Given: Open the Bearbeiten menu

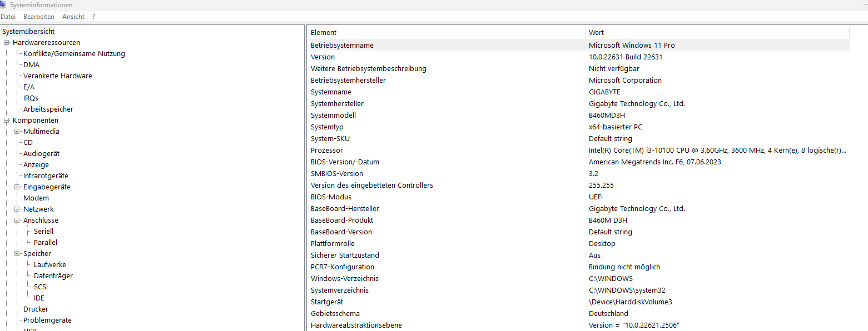Looking at the screenshot, I should [39, 17].
